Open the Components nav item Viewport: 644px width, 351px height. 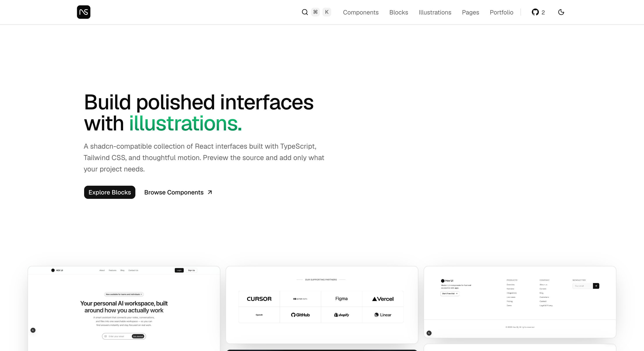click(x=361, y=12)
